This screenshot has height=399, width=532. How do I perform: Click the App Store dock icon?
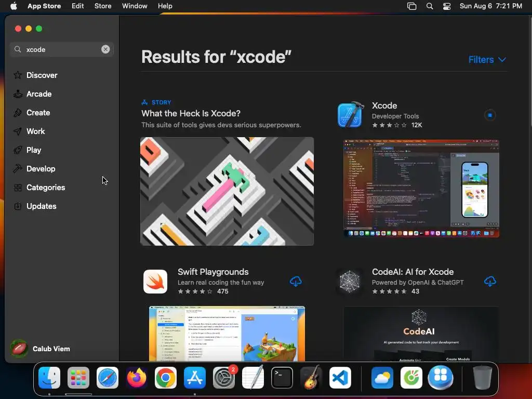point(195,378)
